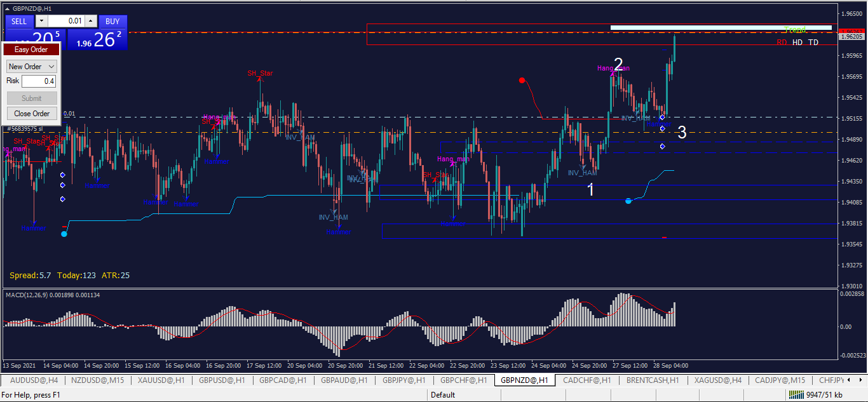Image resolution: width=868 pixels, height=402 pixels.
Task: Click the SH_Star label above the 17 Sep peak
Action: tap(260, 74)
